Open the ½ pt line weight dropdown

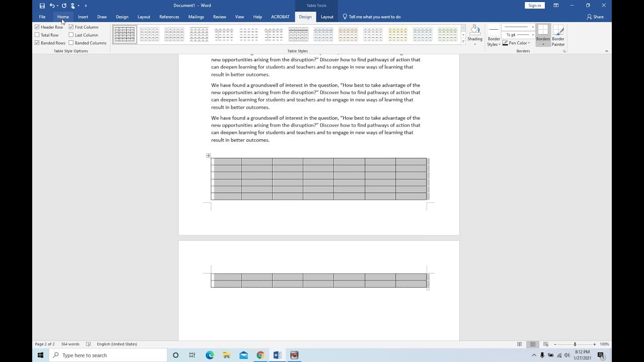(519, 35)
